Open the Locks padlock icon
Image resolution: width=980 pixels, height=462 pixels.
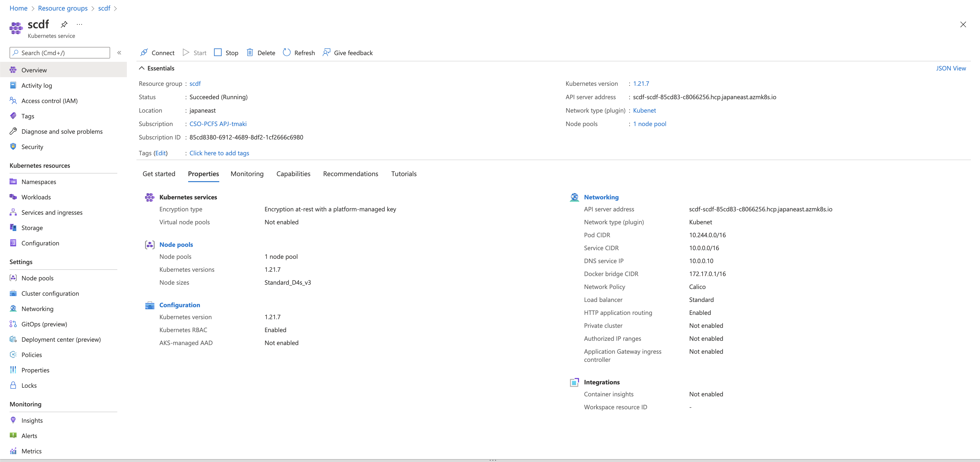coord(13,386)
